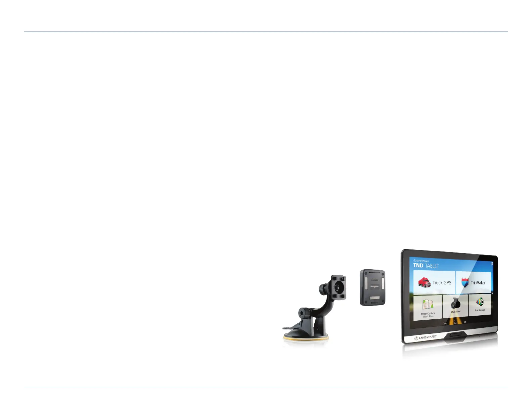Tap the Android back navigation arrow
532x411 pixels.
446,324
